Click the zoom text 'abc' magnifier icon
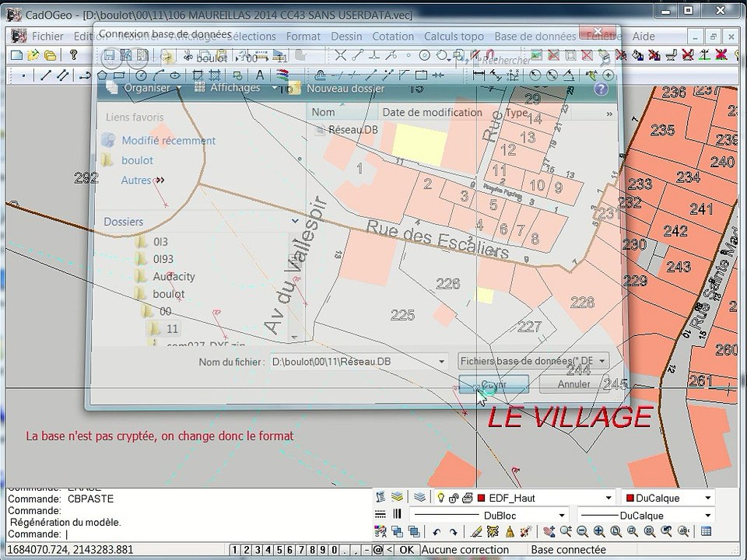747x560 pixels. (x=683, y=531)
